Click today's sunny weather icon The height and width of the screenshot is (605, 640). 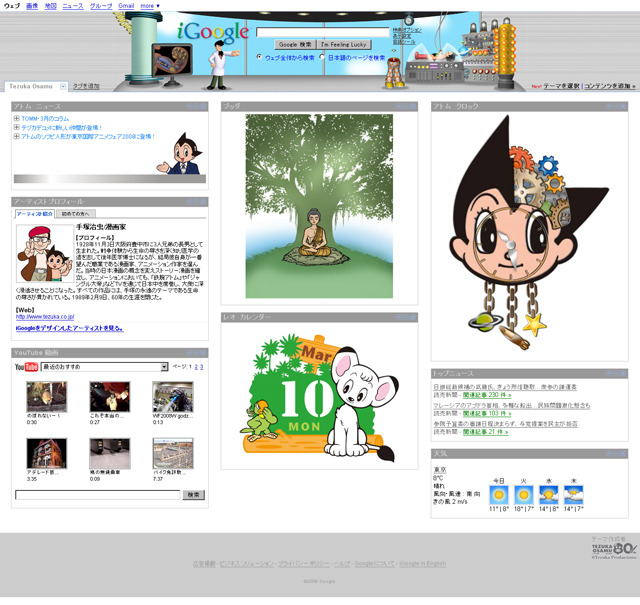pyautogui.click(x=499, y=495)
